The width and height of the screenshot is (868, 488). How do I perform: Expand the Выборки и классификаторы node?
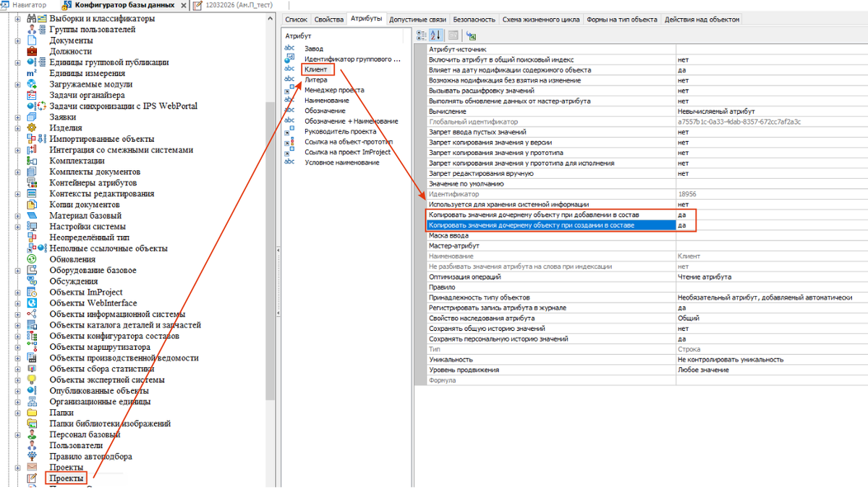tap(18, 19)
